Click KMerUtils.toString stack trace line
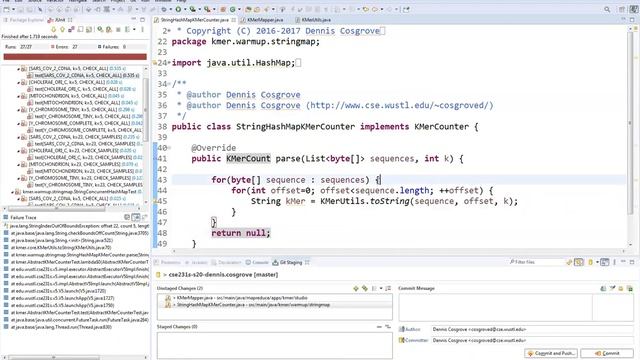This screenshot has height=360, width=640. coord(60,247)
